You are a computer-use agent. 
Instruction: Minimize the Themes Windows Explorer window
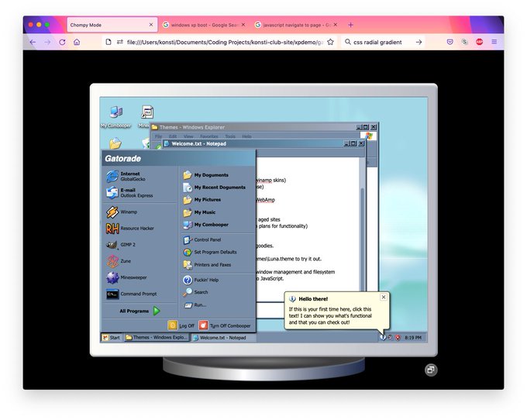click(x=359, y=127)
